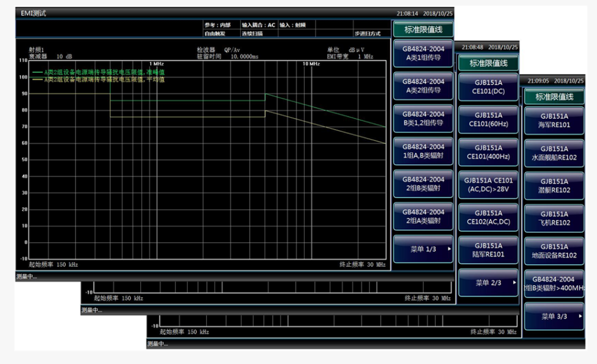Click the 标准限值线 header in first menu
This screenshot has height=364, width=597.
(x=423, y=29)
